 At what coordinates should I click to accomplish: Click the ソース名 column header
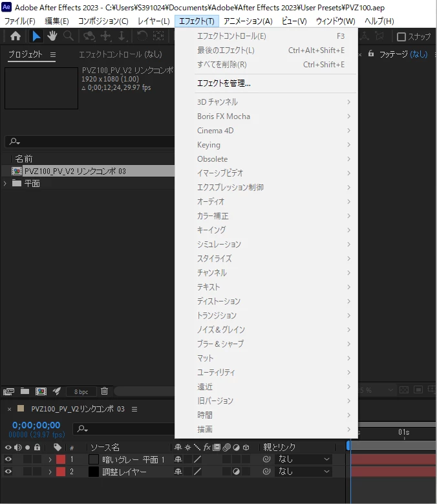pyautogui.click(x=105, y=447)
